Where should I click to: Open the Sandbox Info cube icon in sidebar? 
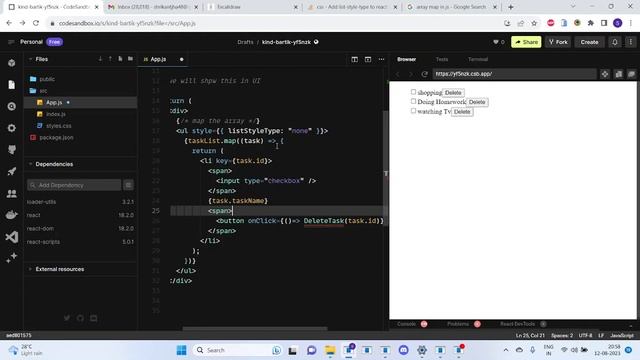click(11, 63)
